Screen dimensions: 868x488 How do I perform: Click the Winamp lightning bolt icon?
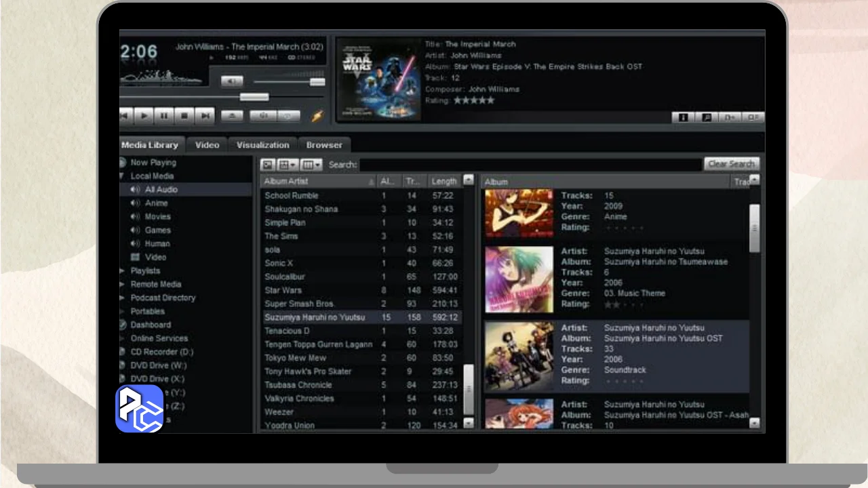click(317, 116)
